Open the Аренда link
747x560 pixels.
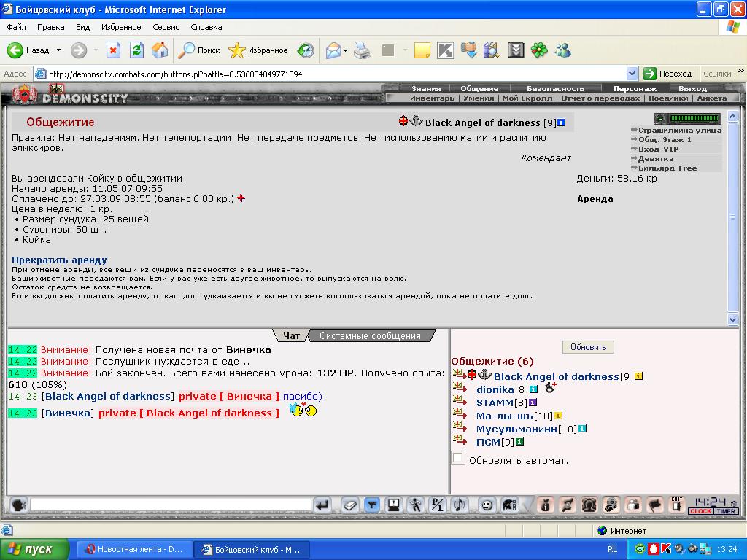pos(595,199)
